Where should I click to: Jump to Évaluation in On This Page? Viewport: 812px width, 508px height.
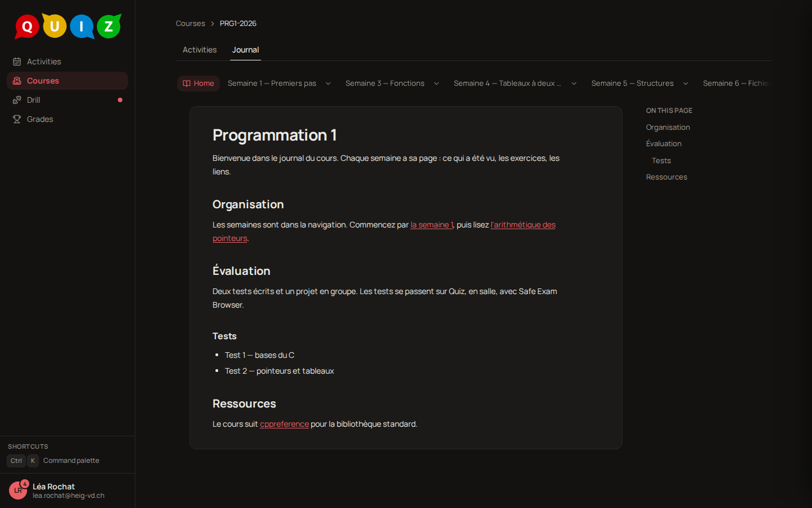[664, 144]
